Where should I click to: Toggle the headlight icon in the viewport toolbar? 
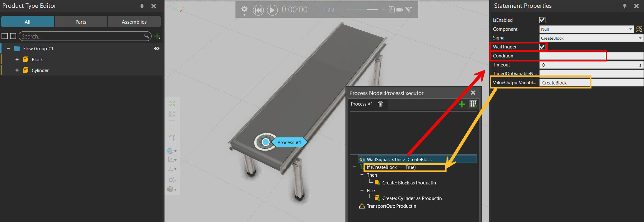(x=172, y=127)
